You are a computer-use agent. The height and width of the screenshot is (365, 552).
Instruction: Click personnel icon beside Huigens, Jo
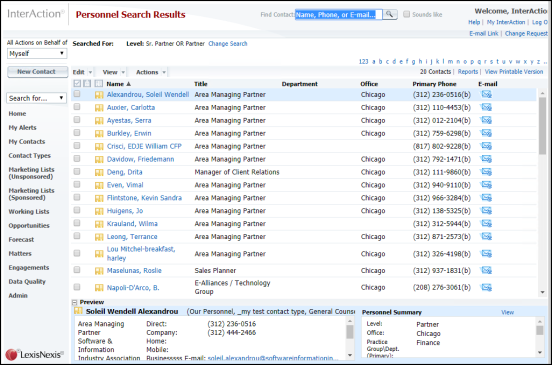click(x=99, y=211)
